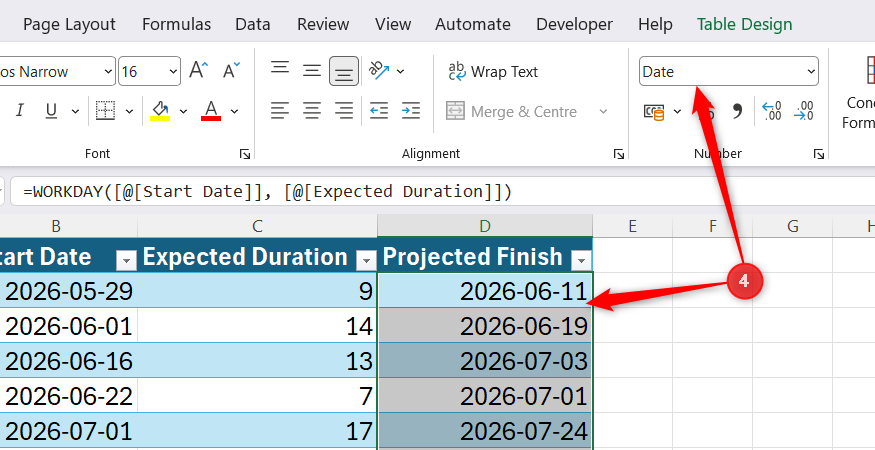Open Projected Finish filter arrow
This screenshot has height=450, width=875.
tap(581, 260)
